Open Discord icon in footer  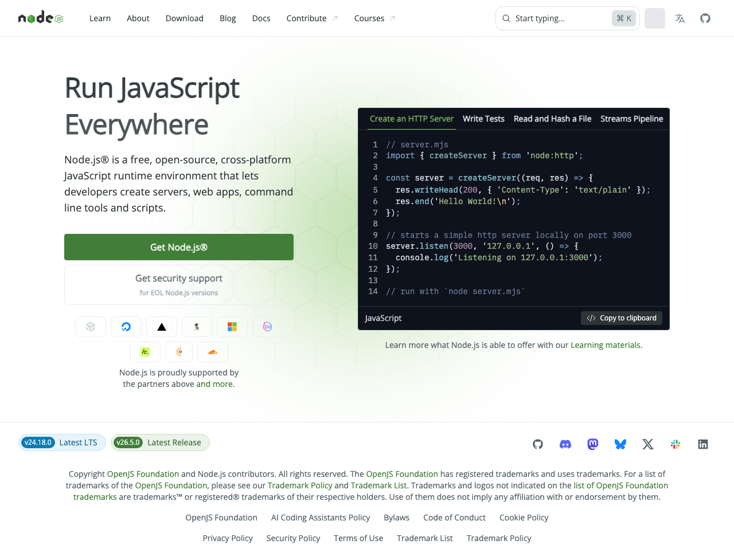pyautogui.click(x=565, y=444)
